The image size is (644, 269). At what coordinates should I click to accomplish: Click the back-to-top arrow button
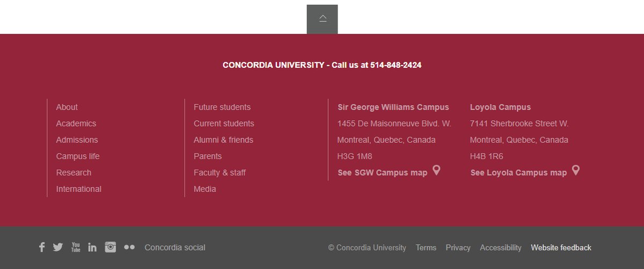[x=323, y=19]
